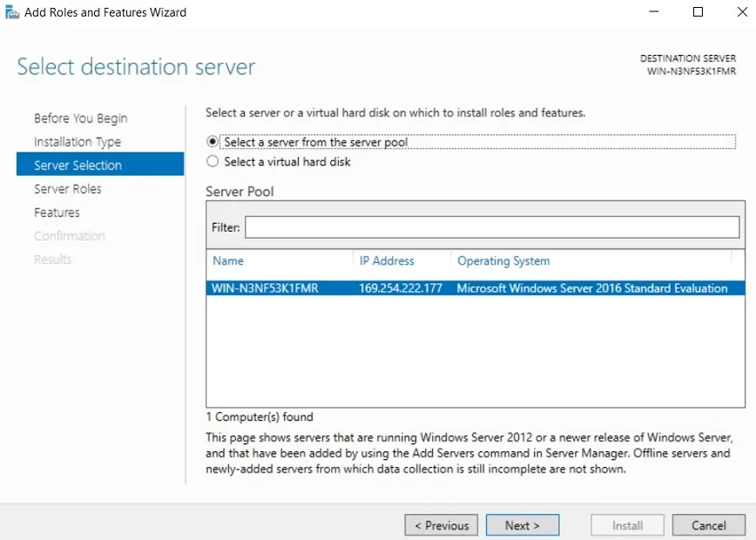Click into the Filter text field
The width and height of the screenshot is (756, 540).
click(x=491, y=227)
